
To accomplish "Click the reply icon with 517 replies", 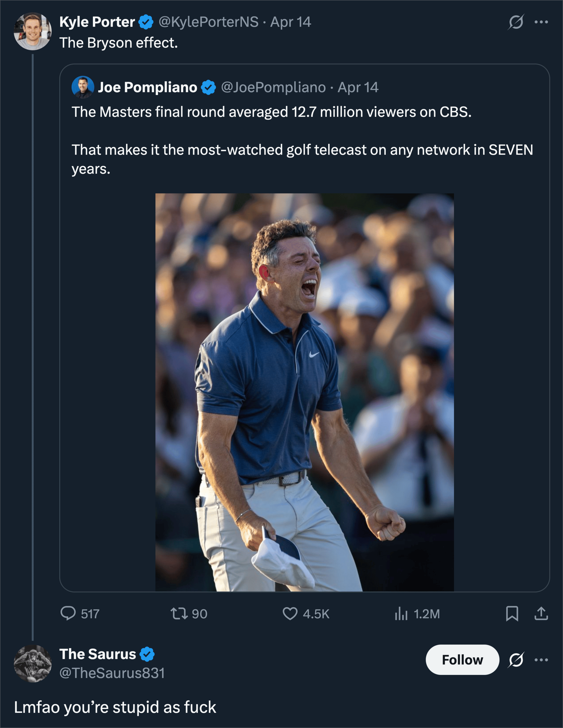I will pyautogui.click(x=68, y=613).
